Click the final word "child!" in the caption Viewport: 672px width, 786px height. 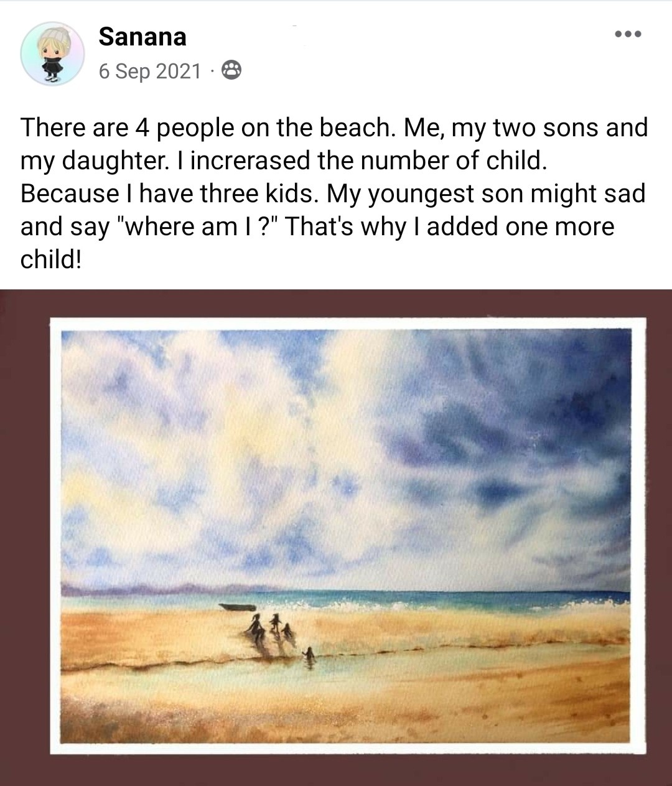point(51,260)
